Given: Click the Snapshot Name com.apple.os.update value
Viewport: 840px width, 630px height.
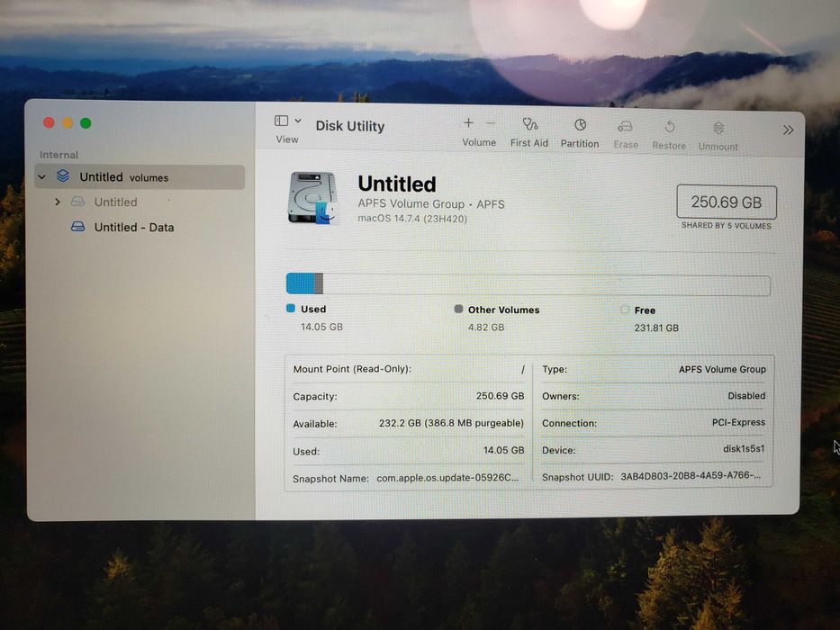Looking at the screenshot, I should (x=447, y=477).
